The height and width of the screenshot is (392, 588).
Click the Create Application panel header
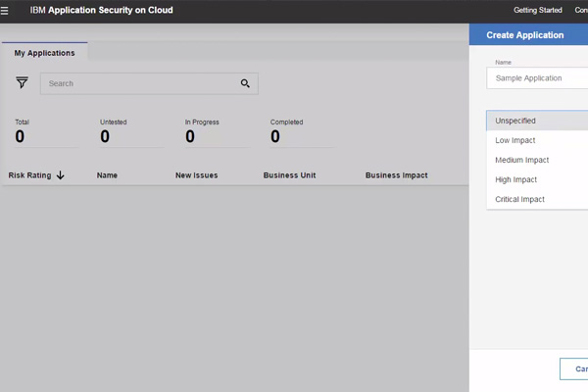point(528,34)
